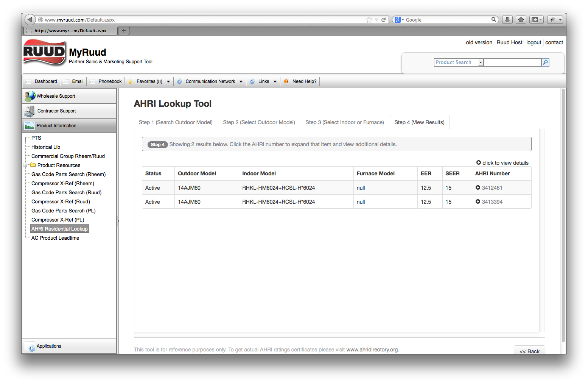
Task: Select the Dashboard icon in the toolbar
Action: tap(29, 81)
